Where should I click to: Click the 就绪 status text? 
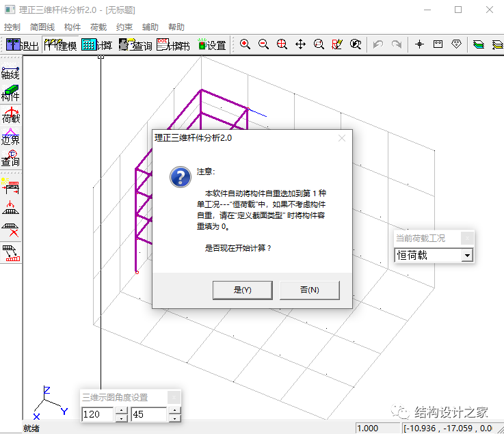coord(31,429)
